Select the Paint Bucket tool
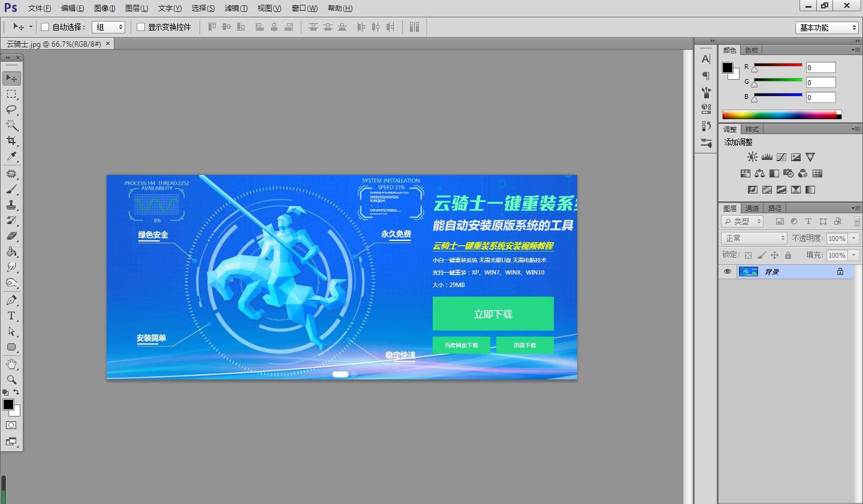This screenshot has height=504, width=863. (11, 252)
